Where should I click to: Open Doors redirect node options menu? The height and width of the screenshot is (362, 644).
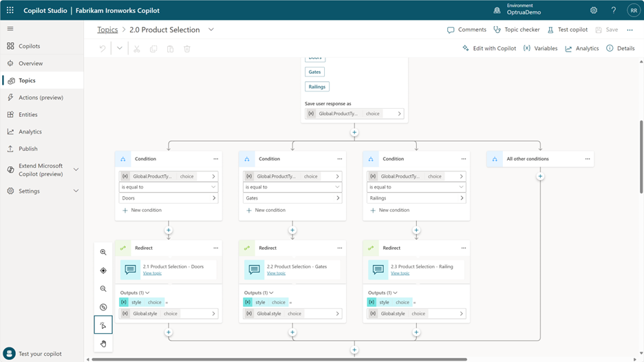(x=215, y=248)
